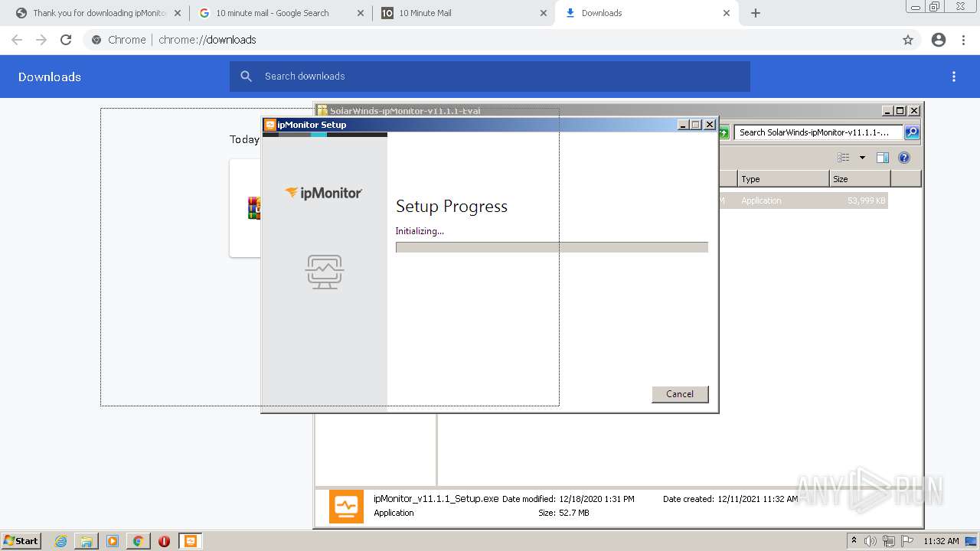Open the Action Center flag icon
This screenshot has width=980, height=551.
[907, 541]
